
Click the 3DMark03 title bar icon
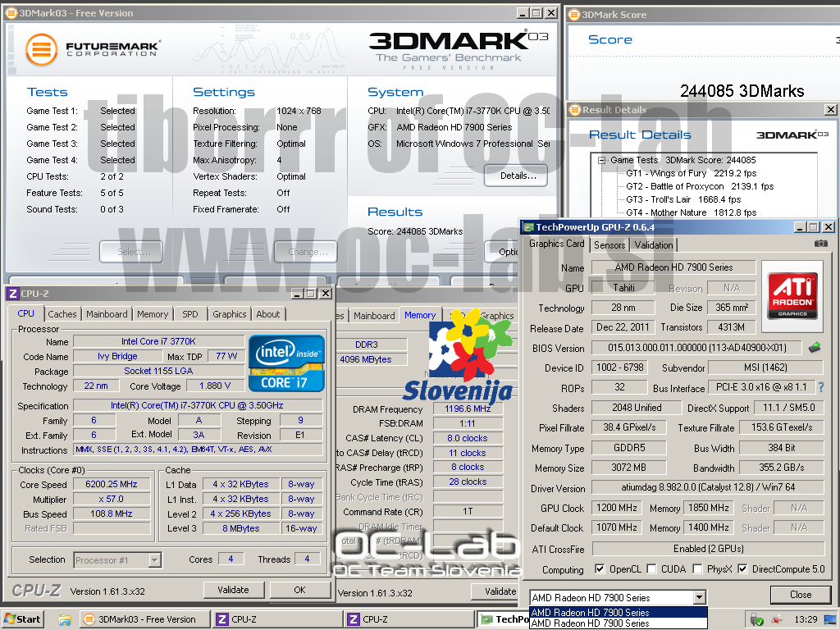click(x=11, y=13)
